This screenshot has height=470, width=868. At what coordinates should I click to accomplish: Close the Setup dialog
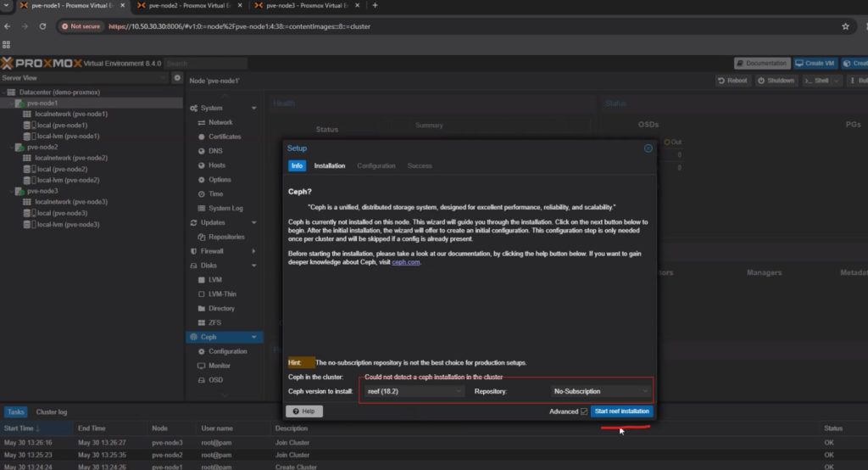coord(648,148)
